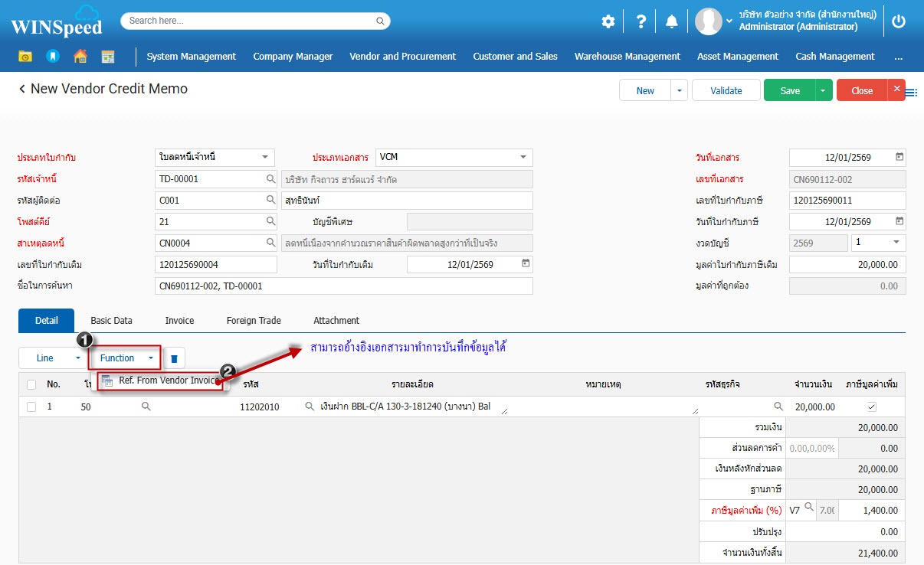The image size is (924, 565).
Task: Open the document date calendar picker
Action: (x=899, y=157)
